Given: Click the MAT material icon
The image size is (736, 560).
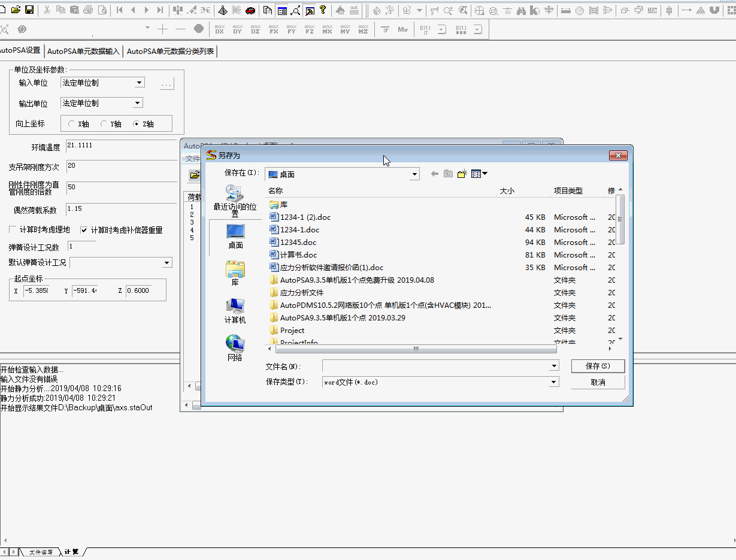Looking at the screenshot, I should (x=652, y=10).
